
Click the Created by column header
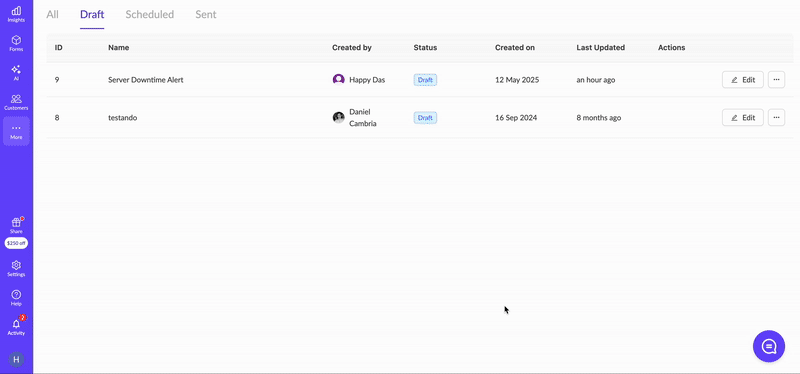point(352,47)
